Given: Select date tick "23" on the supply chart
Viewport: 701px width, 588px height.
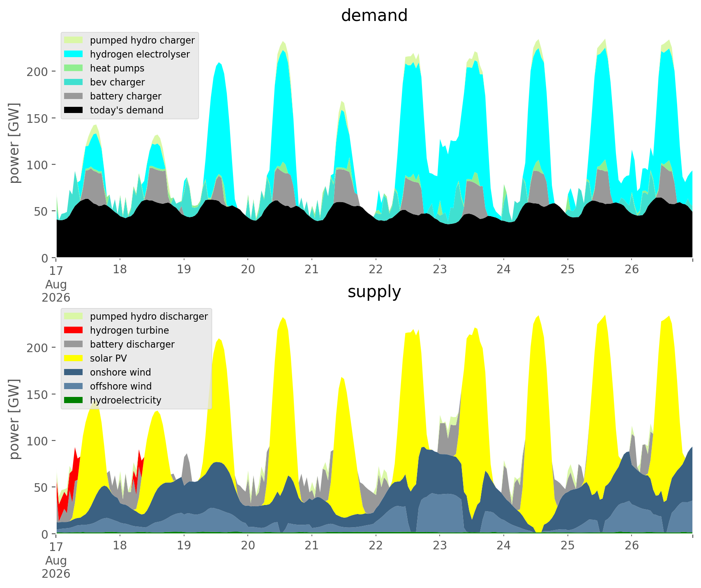Looking at the screenshot, I should coord(440,546).
